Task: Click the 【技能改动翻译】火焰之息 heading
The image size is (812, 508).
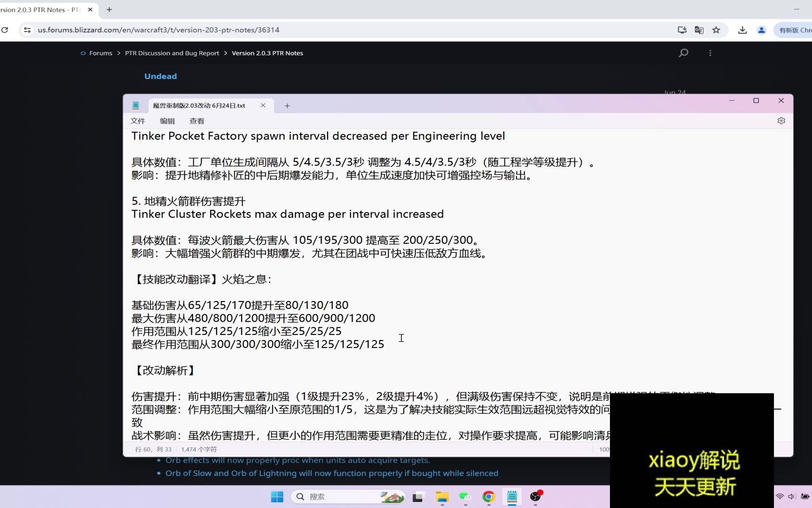Action: pyautogui.click(x=202, y=279)
